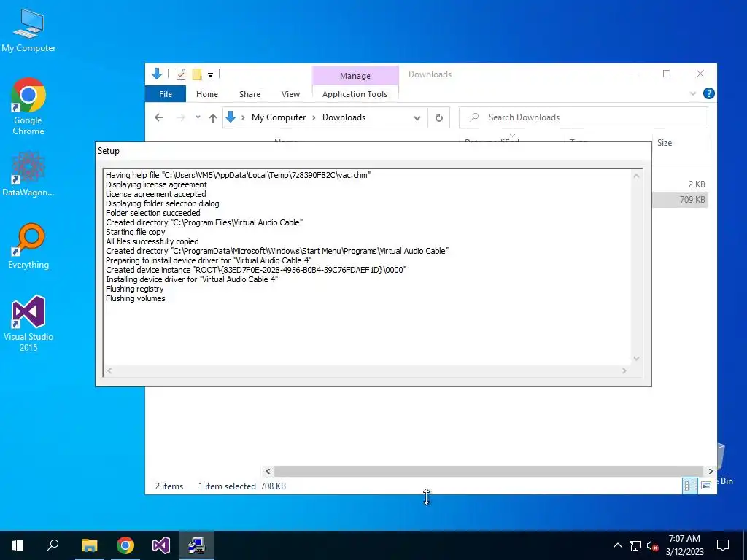Switch to the Home ribbon tab
Screen dimensions: 747x560
click(207, 94)
